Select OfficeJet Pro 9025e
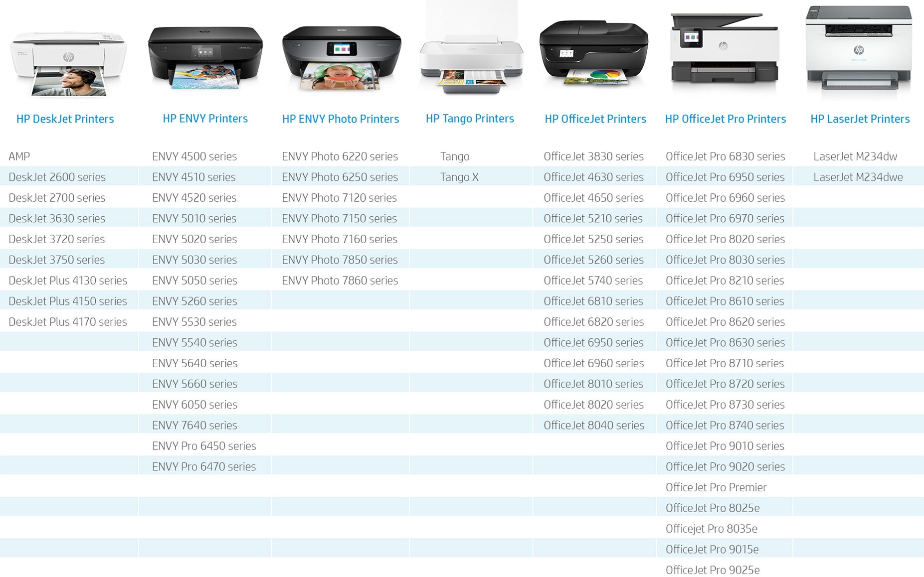Viewport: 924px width, 577px height. (713, 570)
